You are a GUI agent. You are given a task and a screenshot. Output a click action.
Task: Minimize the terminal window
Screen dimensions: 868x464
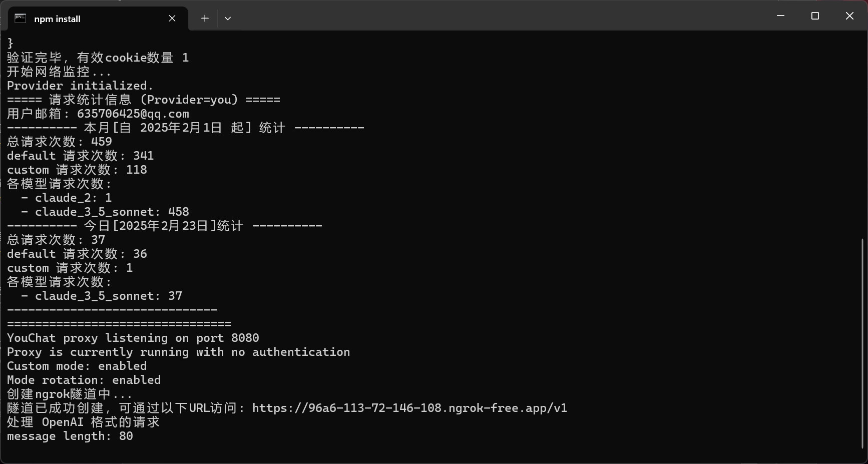tap(780, 16)
